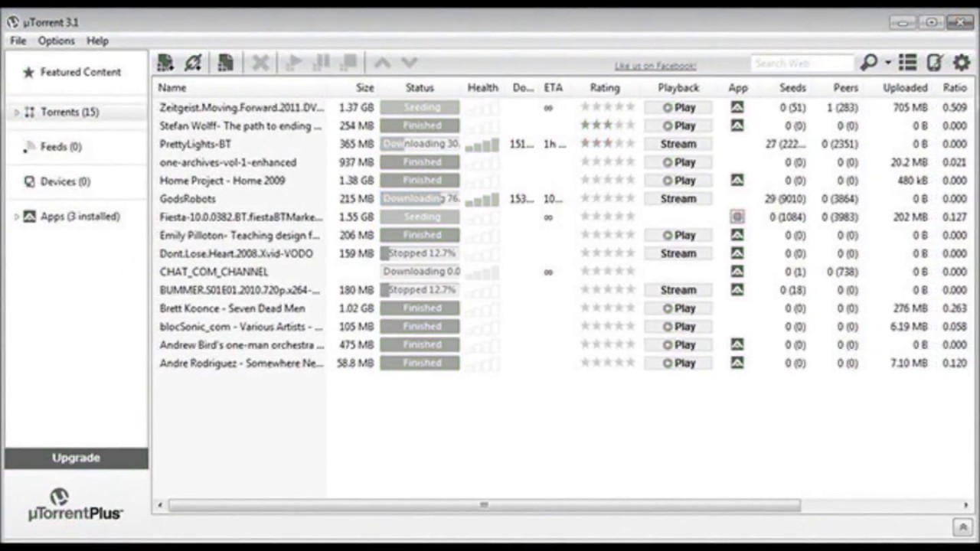980x551 pixels.
Task: Play the Andre Rodriguez torrent
Action: pyautogui.click(x=678, y=363)
